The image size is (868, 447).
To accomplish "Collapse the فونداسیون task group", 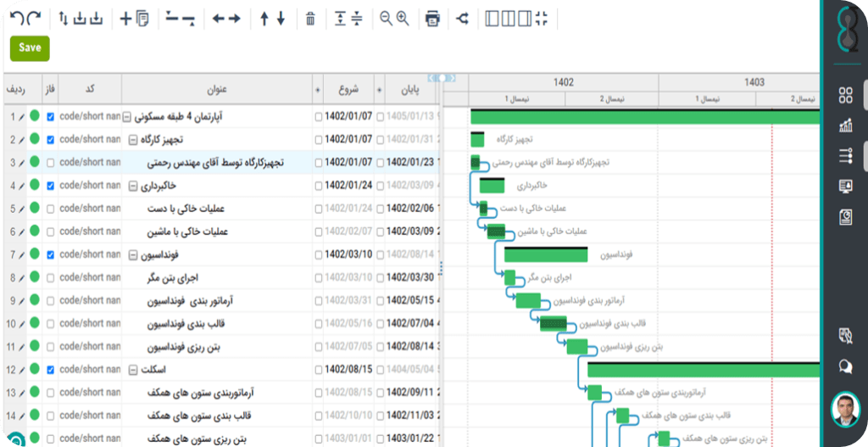I will click(x=133, y=254).
